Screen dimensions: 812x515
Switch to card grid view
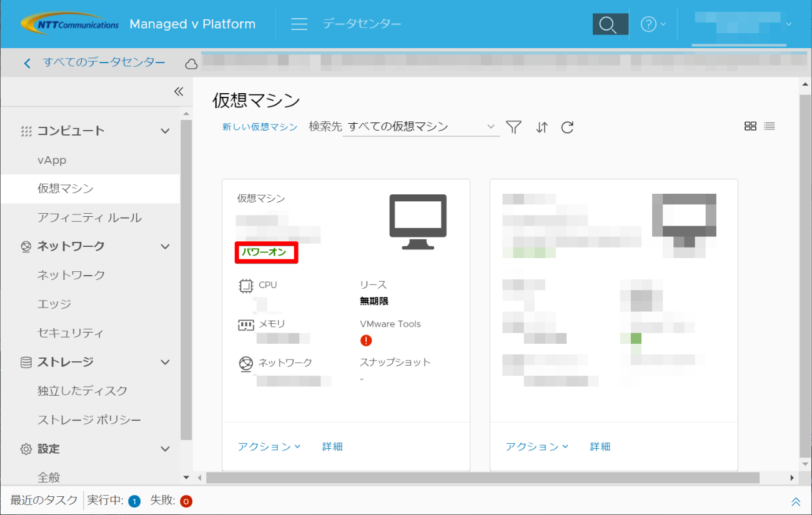click(750, 126)
